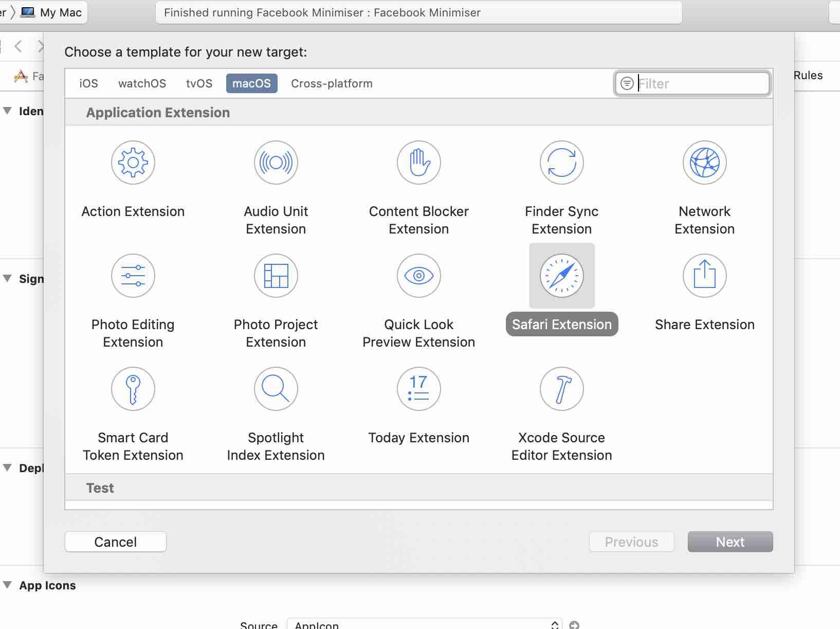Select the Action Extension gear icon
840x629 pixels.
tap(133, 163)
